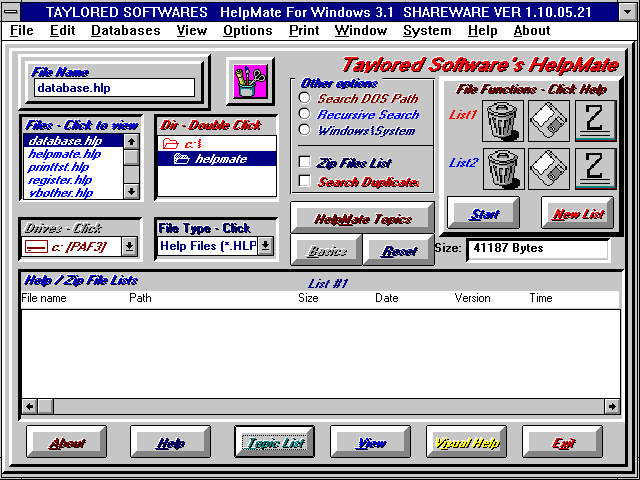This screenshot has height=480, width=640.
Task: Click the Visual Help button
Action: click(x=467, y=442)
